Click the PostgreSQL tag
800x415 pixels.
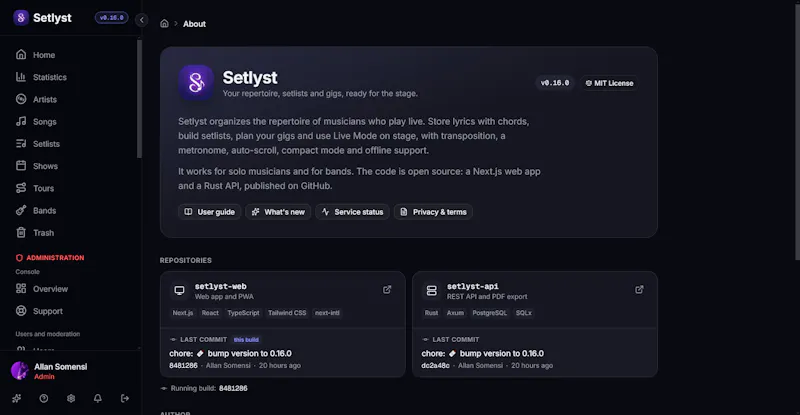click(x=489, y=313)
